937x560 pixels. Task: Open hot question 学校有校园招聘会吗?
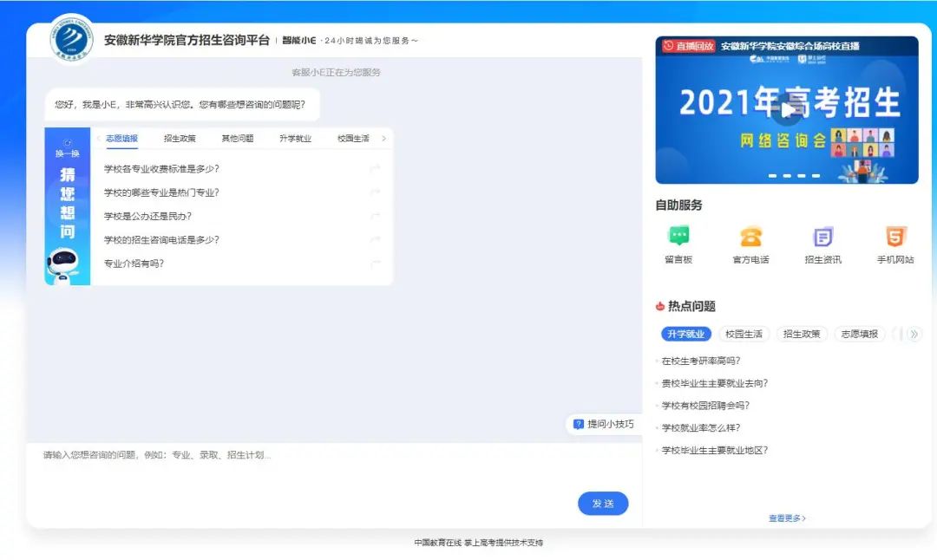(705, 406)
